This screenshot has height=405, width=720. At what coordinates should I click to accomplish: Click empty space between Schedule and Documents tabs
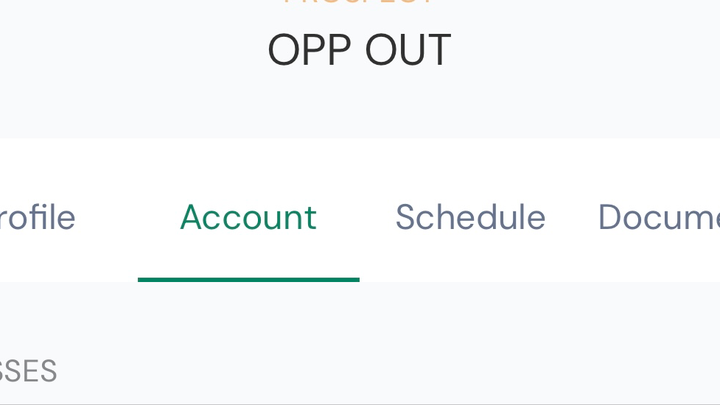click(x=572, y=217)
